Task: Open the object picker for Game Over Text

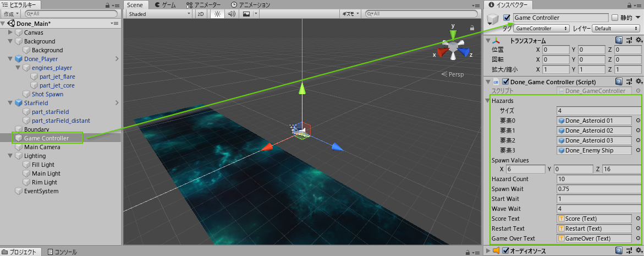Action: (639, 238)
